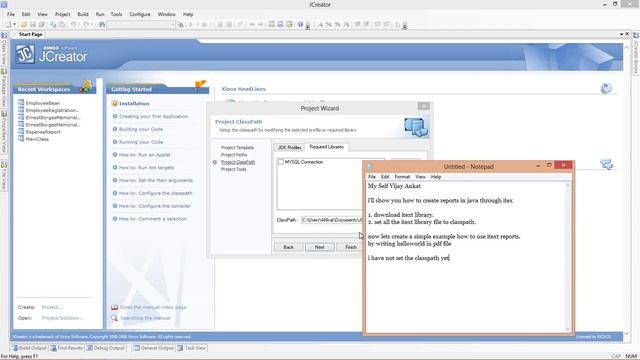Click the JCreator logo on banner
Viewport: 640px width, 360px height.
pos(25,54)
